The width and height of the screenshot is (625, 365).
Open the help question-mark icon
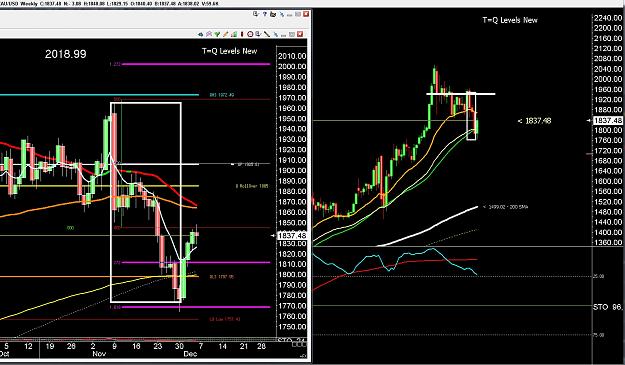[265, 14]
